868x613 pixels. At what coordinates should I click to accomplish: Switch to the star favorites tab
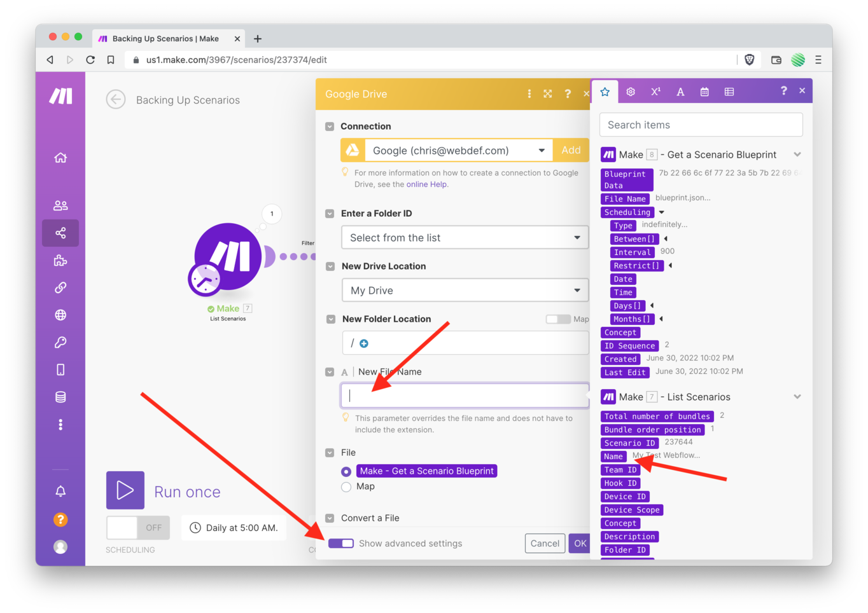(x=605, y=92)
